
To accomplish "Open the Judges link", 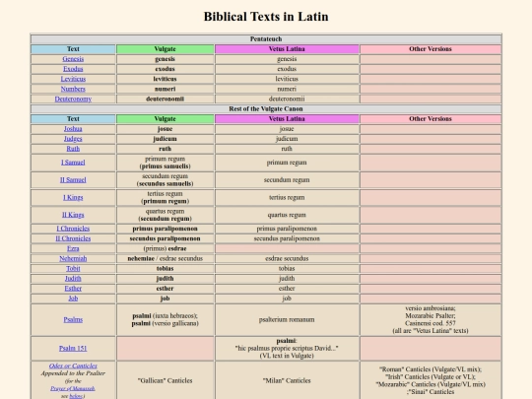I will 73,139.
